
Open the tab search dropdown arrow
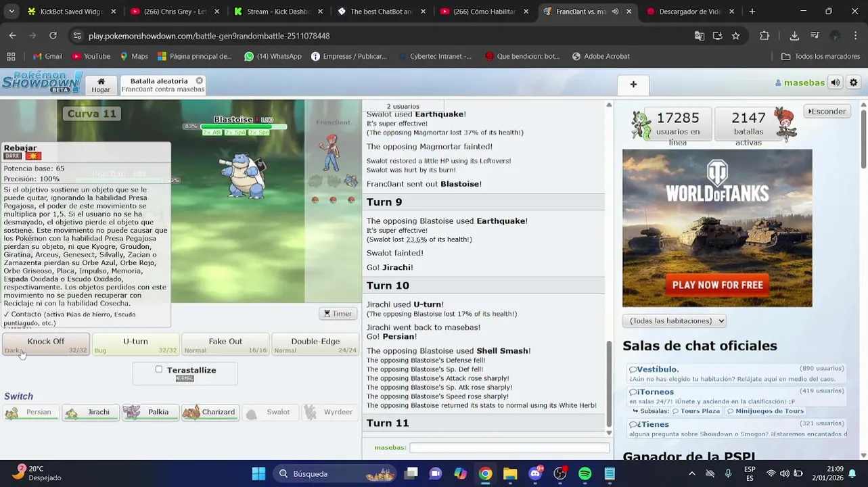coord(11,11)
